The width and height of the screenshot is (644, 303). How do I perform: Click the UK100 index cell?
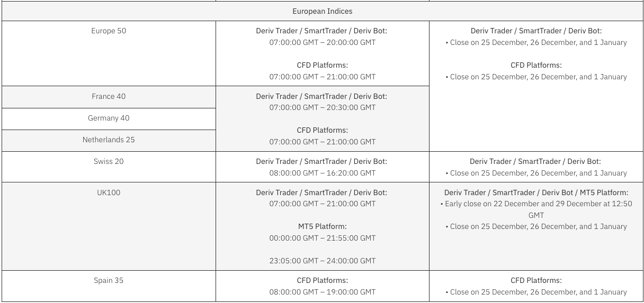(109, 192)
